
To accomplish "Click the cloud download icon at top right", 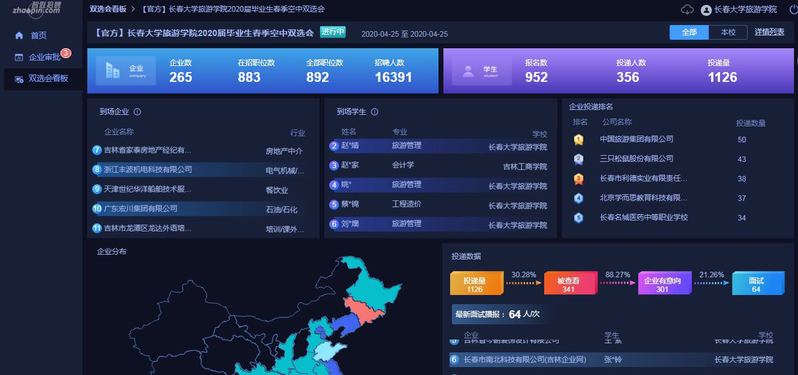I will coord(688,9).
